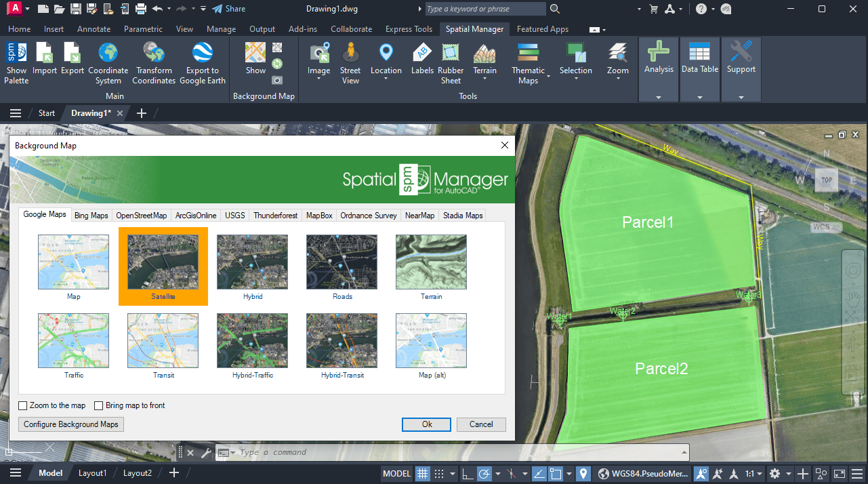The height and width of the screenshot is (484, 868).
Task: Click the keyword search field
Action: (x=485, y=9)
